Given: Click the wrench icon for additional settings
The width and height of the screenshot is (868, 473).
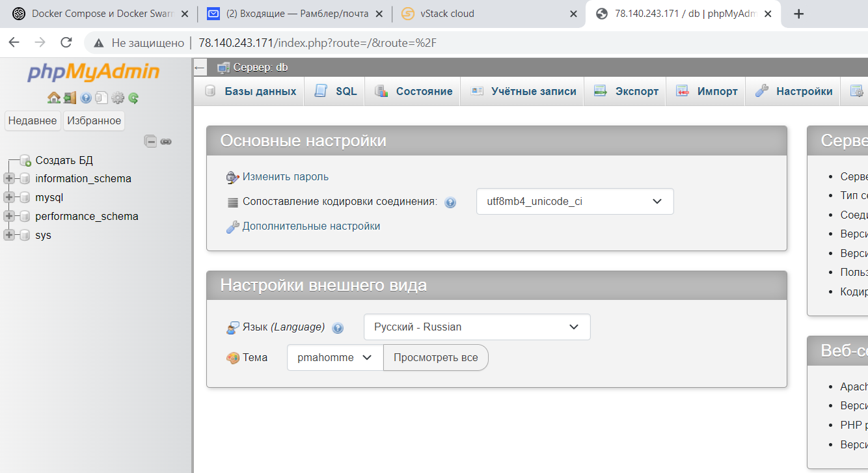Looking at the screenshot, I should tap(232, 226).
